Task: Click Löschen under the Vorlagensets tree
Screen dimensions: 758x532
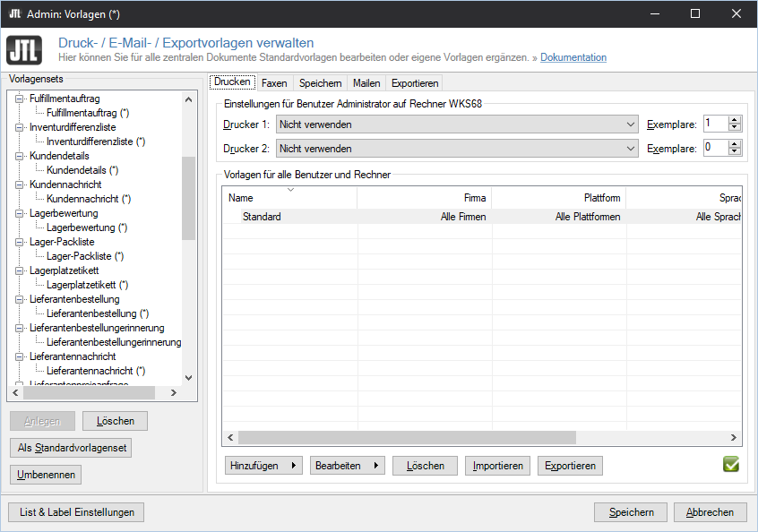Action: click(x=115, y=421)
